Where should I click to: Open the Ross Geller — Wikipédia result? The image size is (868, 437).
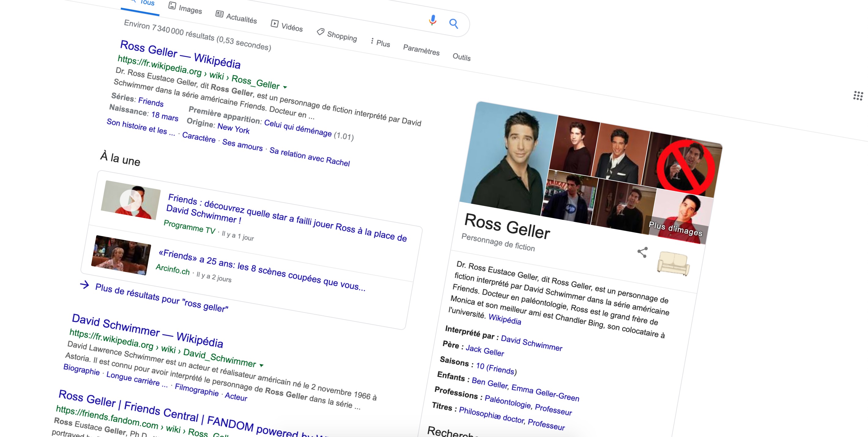(180, 54)
